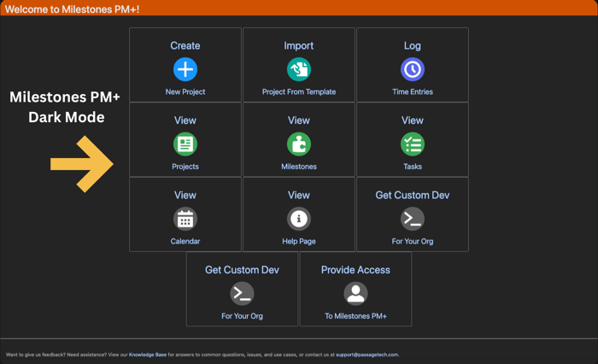Click the "Log" tile heading
Image resolution: width=598 pixels, height=364 pixels.
413,46
